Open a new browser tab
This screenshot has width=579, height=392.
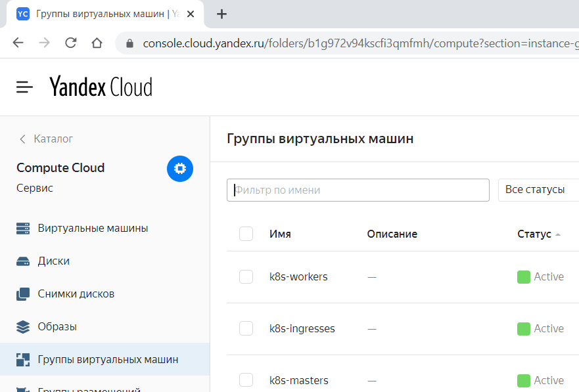pos(221,14)
